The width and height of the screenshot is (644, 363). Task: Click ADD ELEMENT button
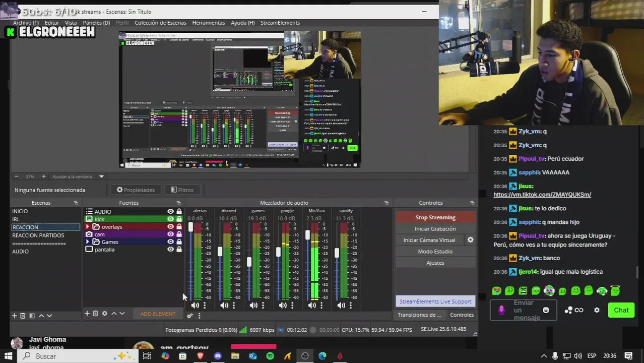click(x=158, y=314)
